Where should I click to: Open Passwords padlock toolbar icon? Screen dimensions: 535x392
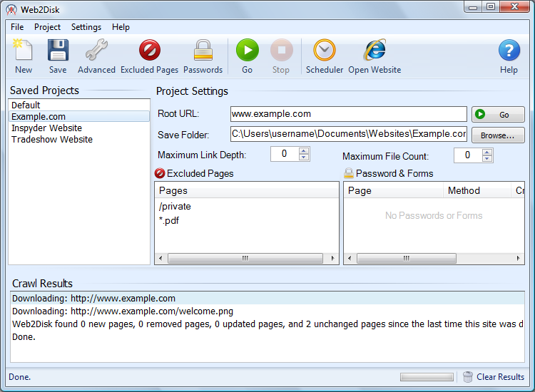[203, 50]
